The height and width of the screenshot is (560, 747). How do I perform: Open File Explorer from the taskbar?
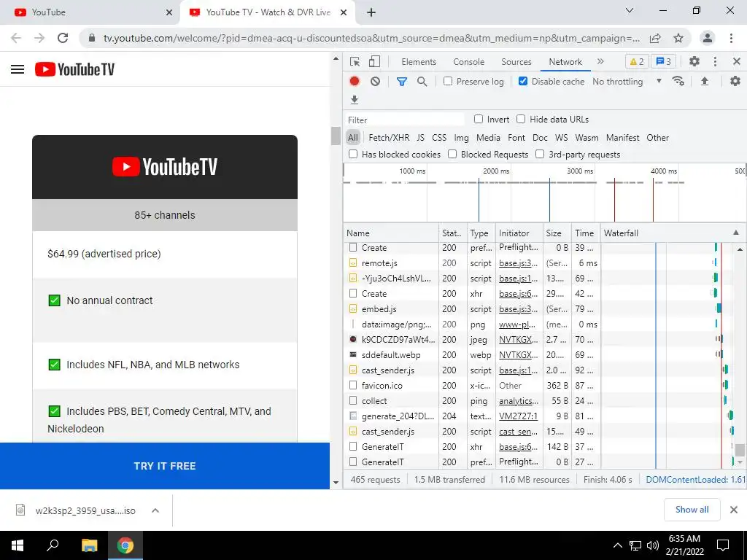(89, 545)
